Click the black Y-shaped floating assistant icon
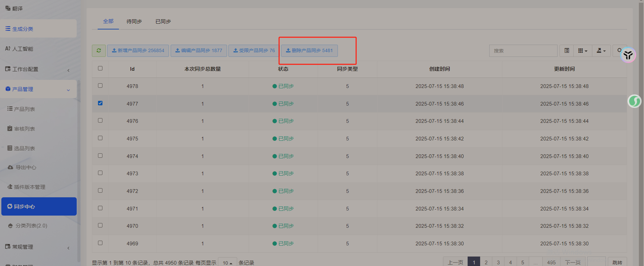Viewport: 644px width, 266px height. coord(628,55)
